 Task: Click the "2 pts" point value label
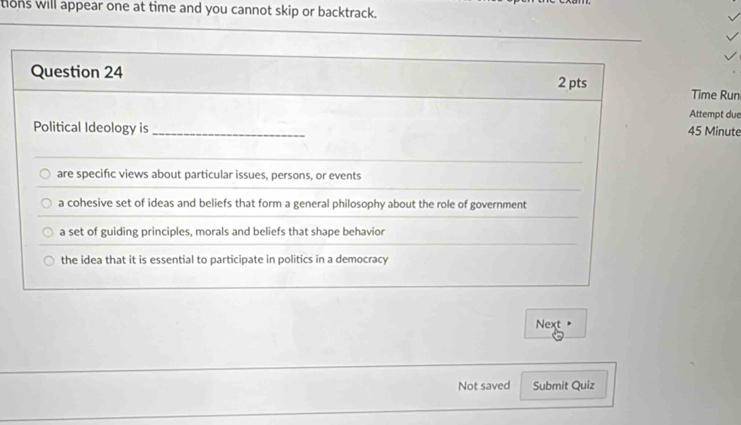pyautogui.click(x=573, y=82)
